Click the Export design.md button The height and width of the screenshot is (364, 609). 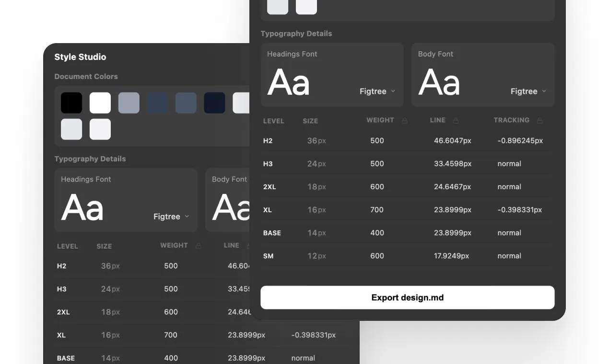point(408,297)
